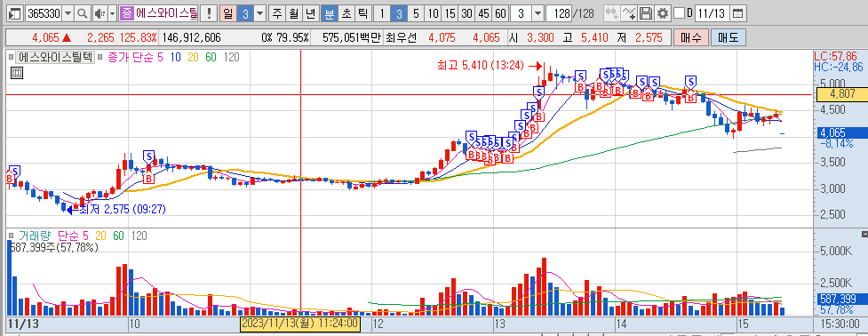868x336 pixels.
Task: Open the custom interval dropdown arrow
Action: coord(538,13)
